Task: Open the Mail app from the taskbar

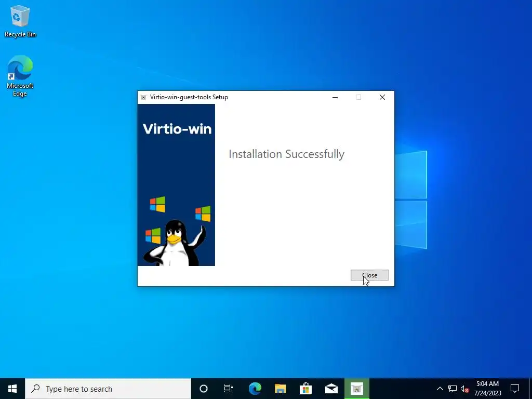Action: click(331, 389)
